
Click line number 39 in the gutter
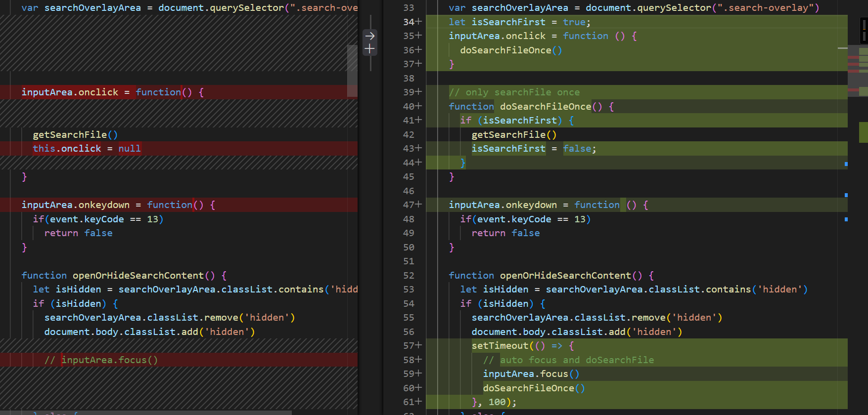coord(409,92)
